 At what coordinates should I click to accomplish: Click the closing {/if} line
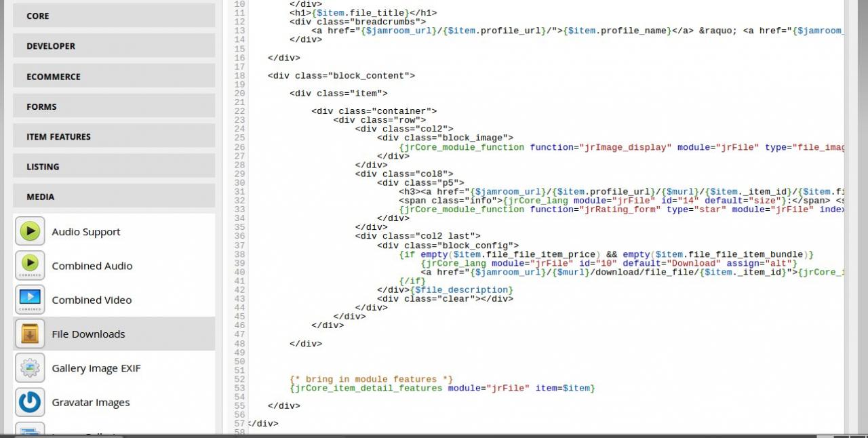(x=412, y=281)
